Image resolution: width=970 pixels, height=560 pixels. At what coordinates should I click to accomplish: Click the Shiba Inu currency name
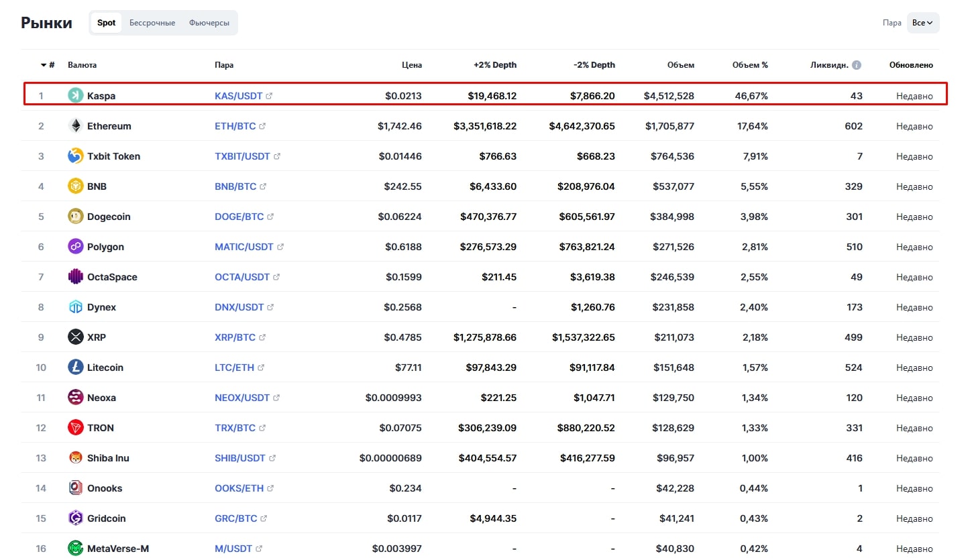[x=108, y=458]
